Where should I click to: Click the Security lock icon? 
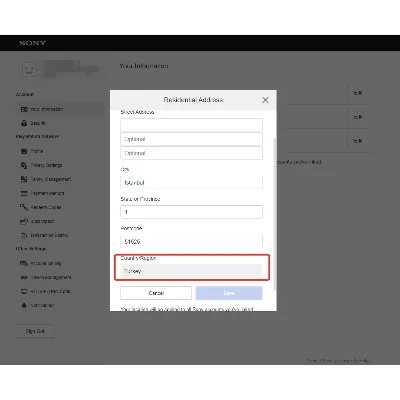(x=24, y=123)
